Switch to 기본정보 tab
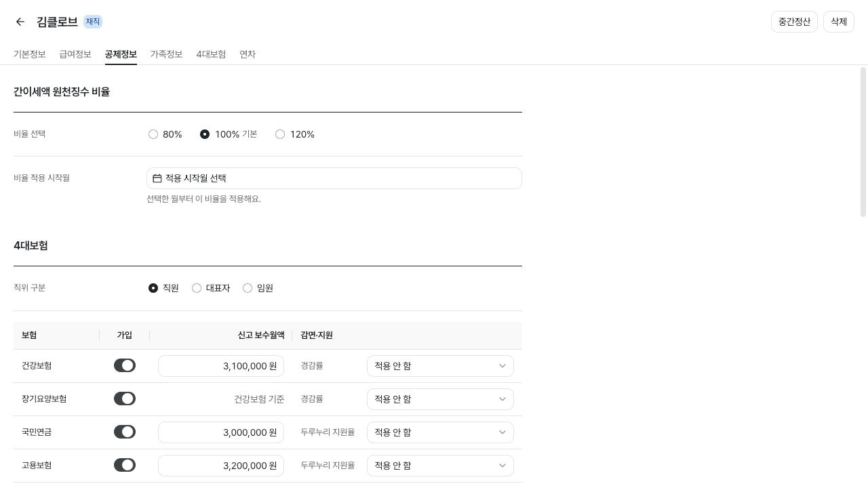The image size is (868, 488). [x=30, y=54]
